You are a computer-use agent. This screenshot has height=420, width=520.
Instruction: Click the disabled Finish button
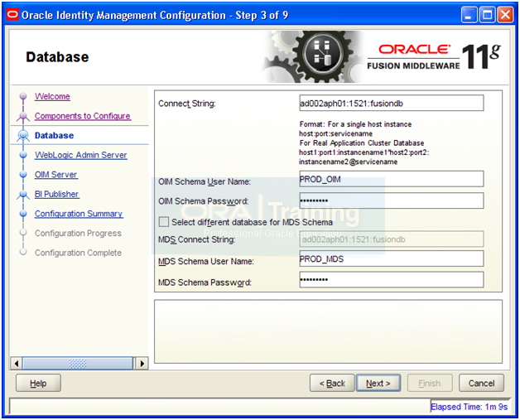coord(430,384)
